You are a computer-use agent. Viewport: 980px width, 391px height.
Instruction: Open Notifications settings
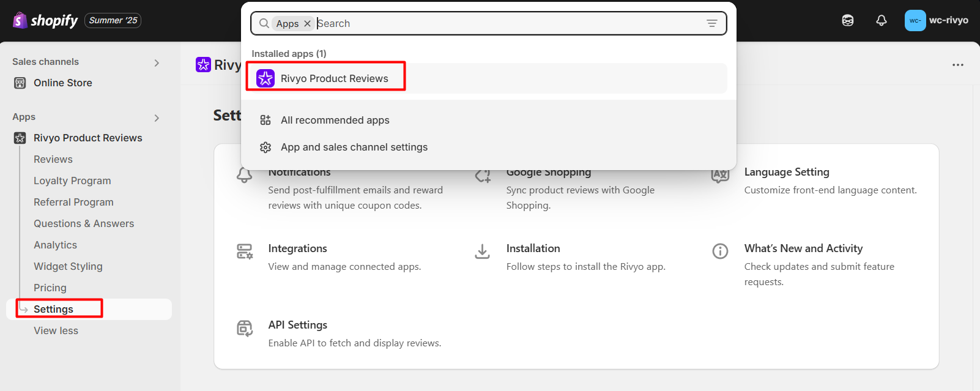pyautogui.click(x=299, y=173)
